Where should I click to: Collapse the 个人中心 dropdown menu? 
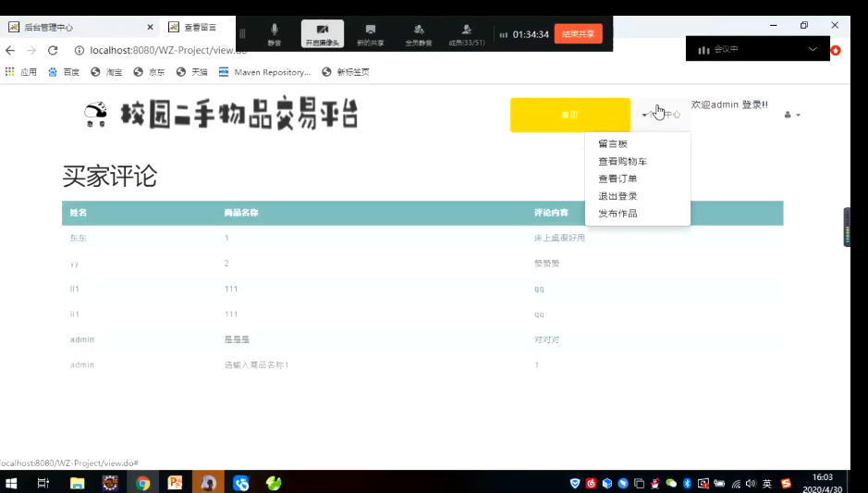click(662, 115)
